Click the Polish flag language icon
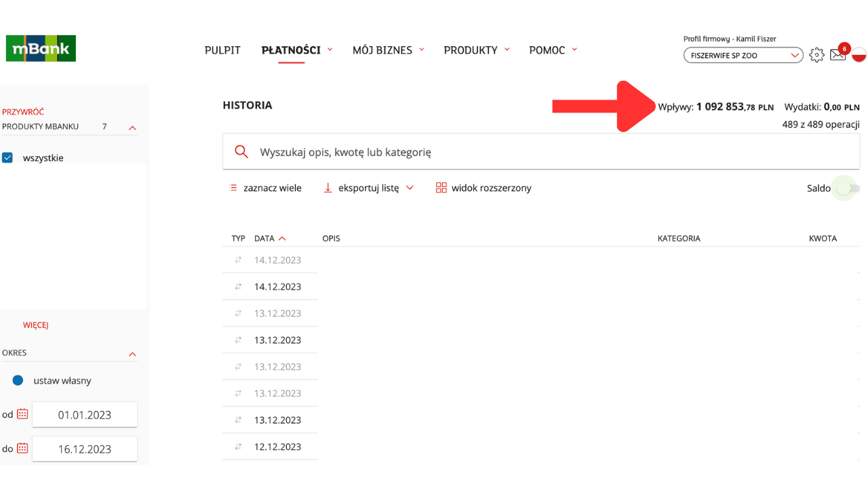Viewport: 868px width, 488px height. click(x=859, y=55)
